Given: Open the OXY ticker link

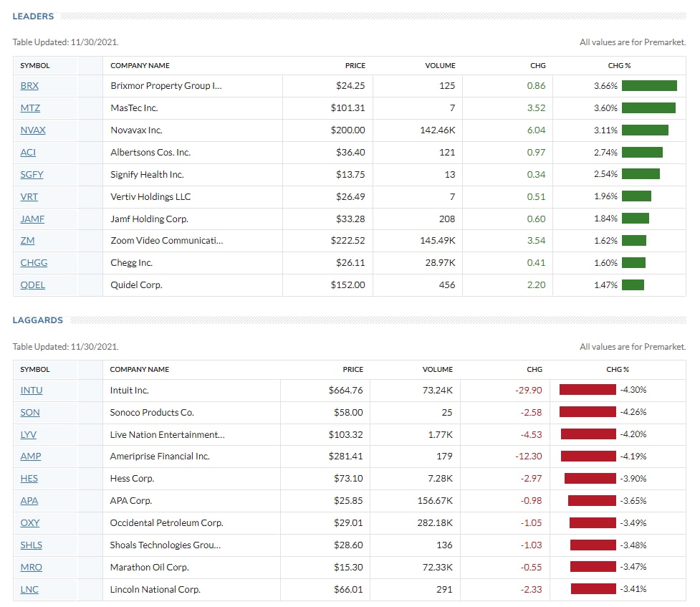Looking at the screenshot, I should 30,523.
